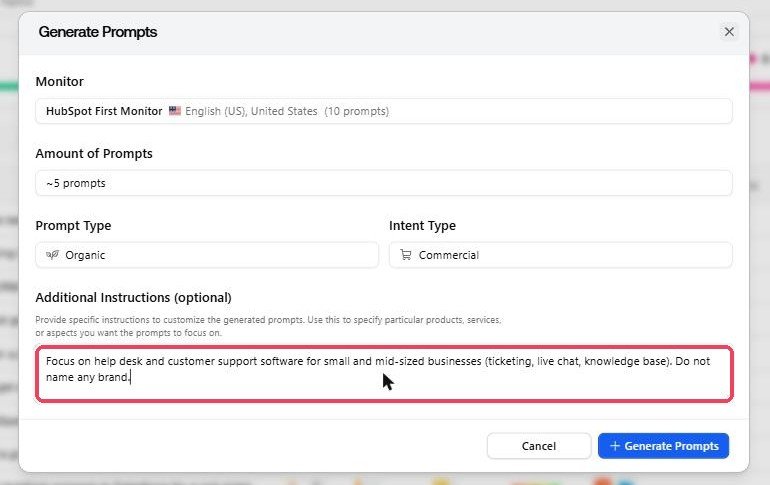Click the Additional Instructions text area
This screenshot has height=485, width=770.
coord(384,374)
